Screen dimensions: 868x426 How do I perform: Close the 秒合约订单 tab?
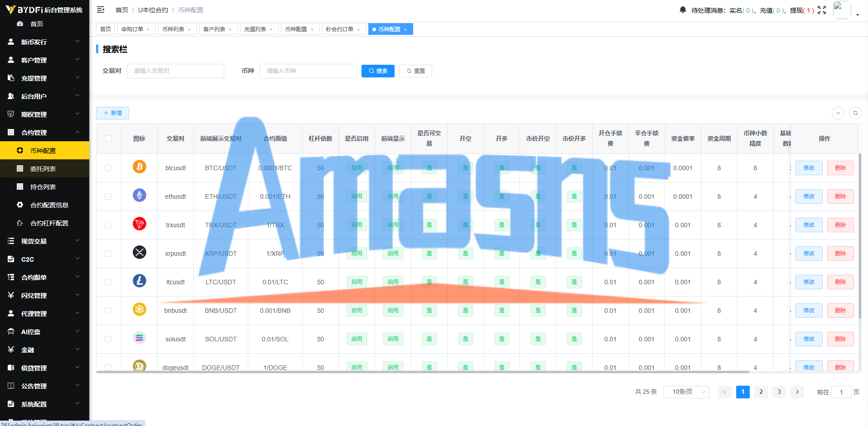click(358, 29)
